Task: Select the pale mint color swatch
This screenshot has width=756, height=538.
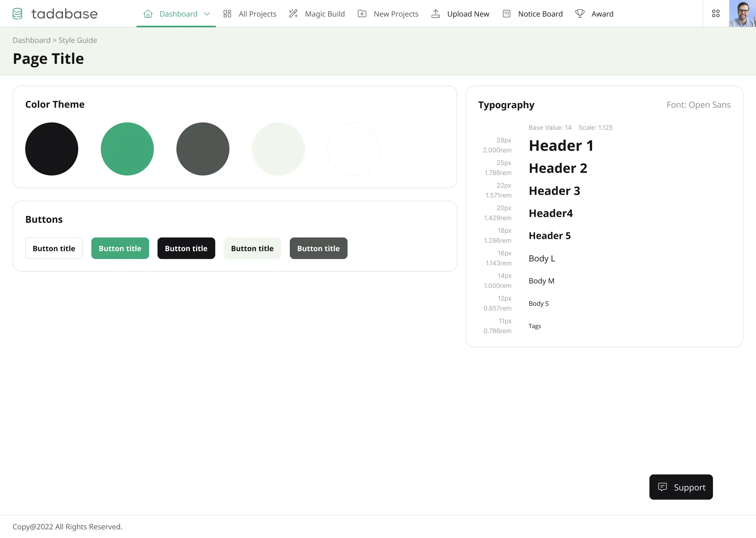Action: coord(278,149)
